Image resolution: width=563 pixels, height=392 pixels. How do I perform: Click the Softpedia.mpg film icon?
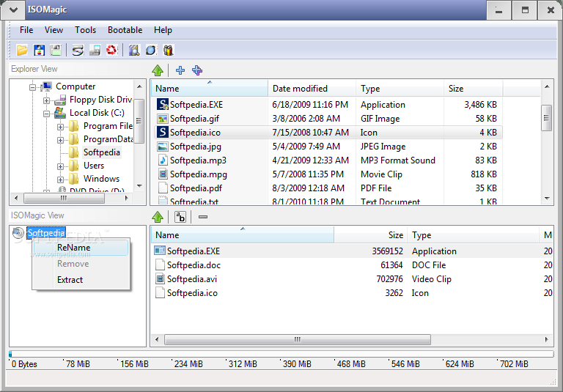pos(163,174)
